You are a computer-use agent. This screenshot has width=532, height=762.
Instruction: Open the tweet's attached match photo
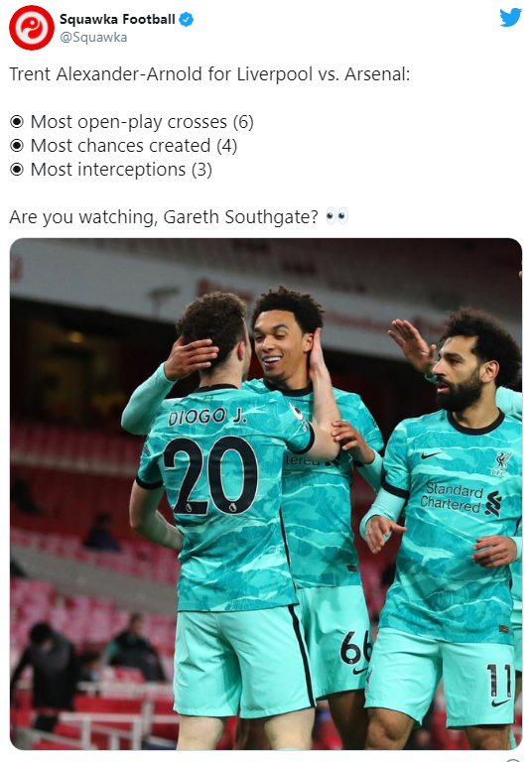266,494
